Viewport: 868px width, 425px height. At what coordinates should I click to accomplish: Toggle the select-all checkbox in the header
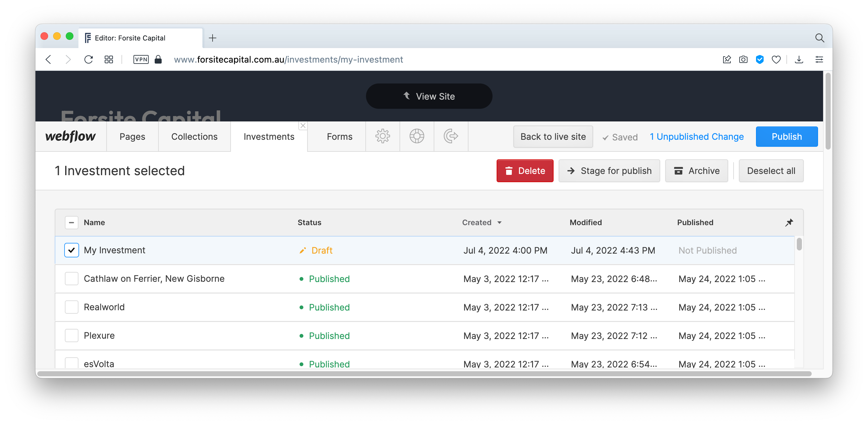click(x=71, y=223)
